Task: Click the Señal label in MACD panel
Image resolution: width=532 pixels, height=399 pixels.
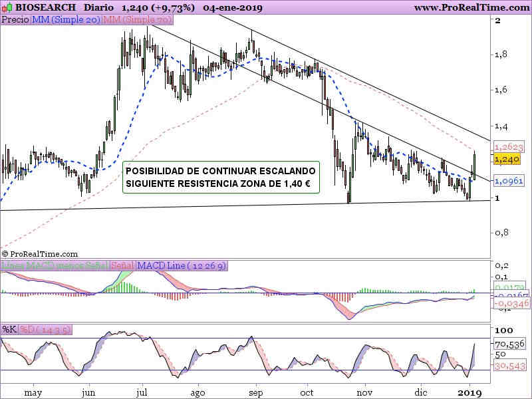Action: (122, 265)
